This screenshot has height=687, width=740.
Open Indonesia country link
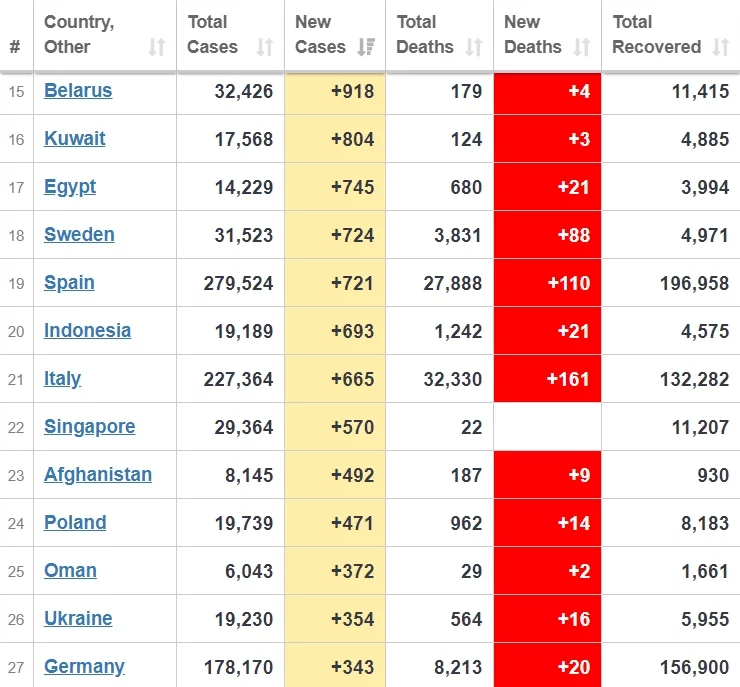pos(87,330)
